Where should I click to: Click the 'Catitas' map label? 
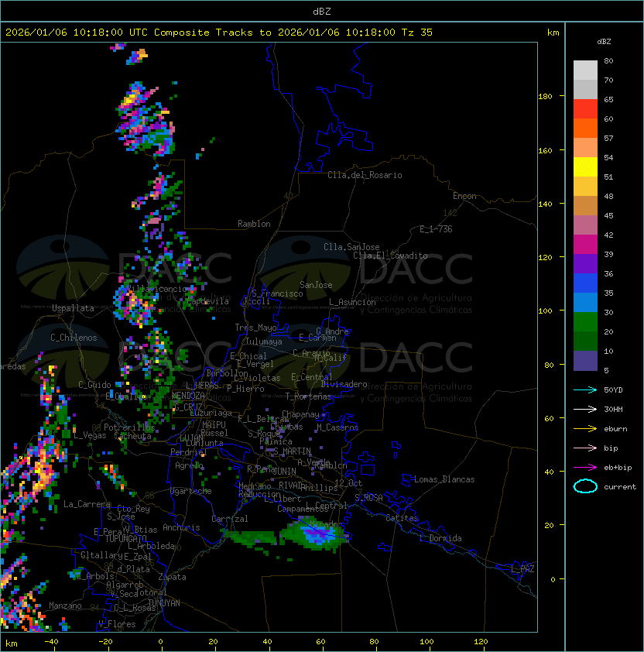pos(402,518)
